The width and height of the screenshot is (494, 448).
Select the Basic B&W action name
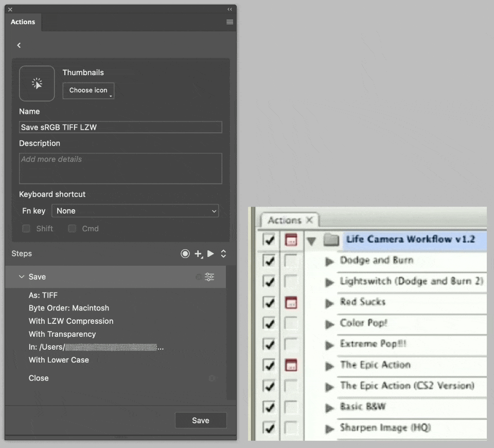click(x=363, y=406)
